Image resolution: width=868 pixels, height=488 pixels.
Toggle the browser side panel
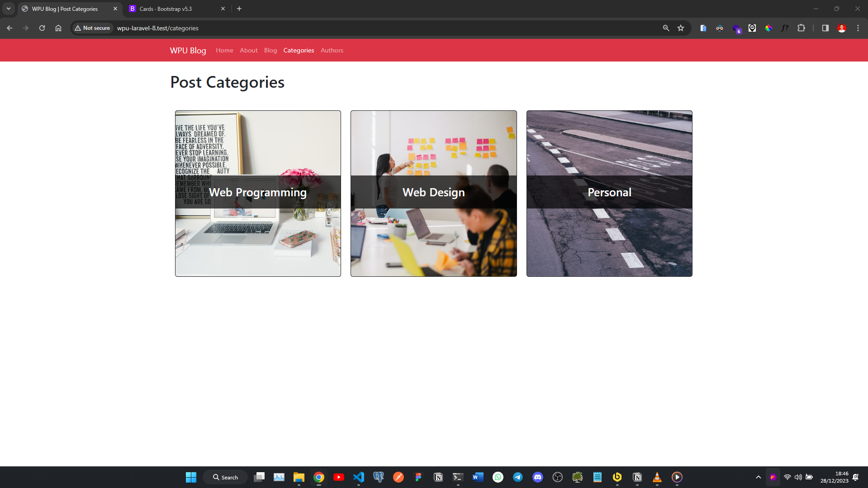pos(825,28)
